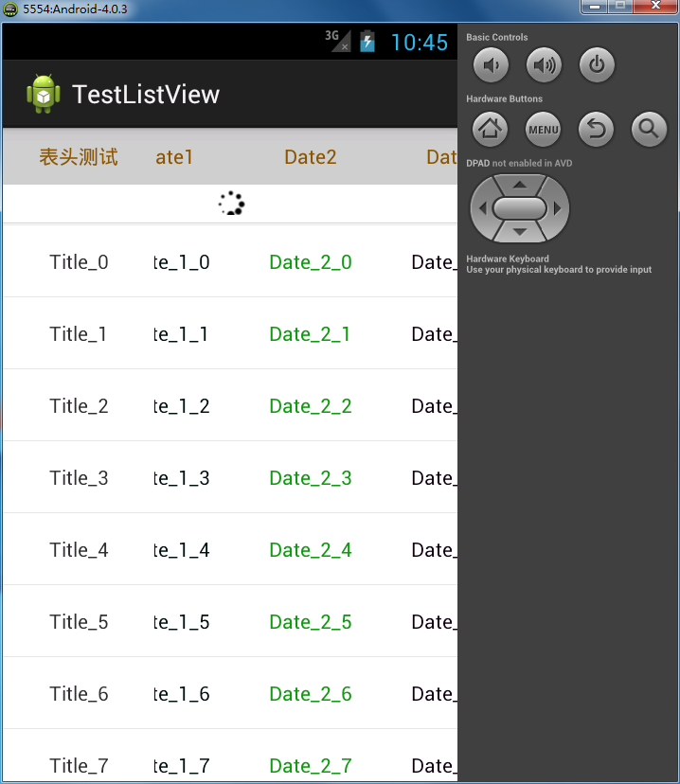Open the Title_0 list row
680x784 pixels.
click(230, 261)
